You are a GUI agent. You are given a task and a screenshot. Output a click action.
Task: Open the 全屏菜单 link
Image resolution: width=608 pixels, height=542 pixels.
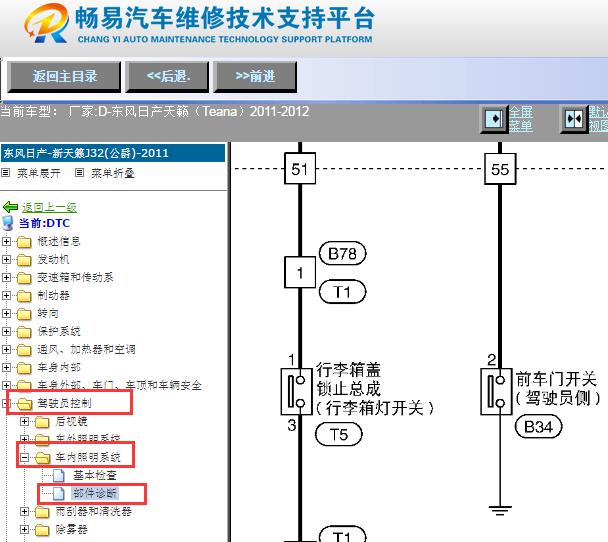click(x=521, y=119)
